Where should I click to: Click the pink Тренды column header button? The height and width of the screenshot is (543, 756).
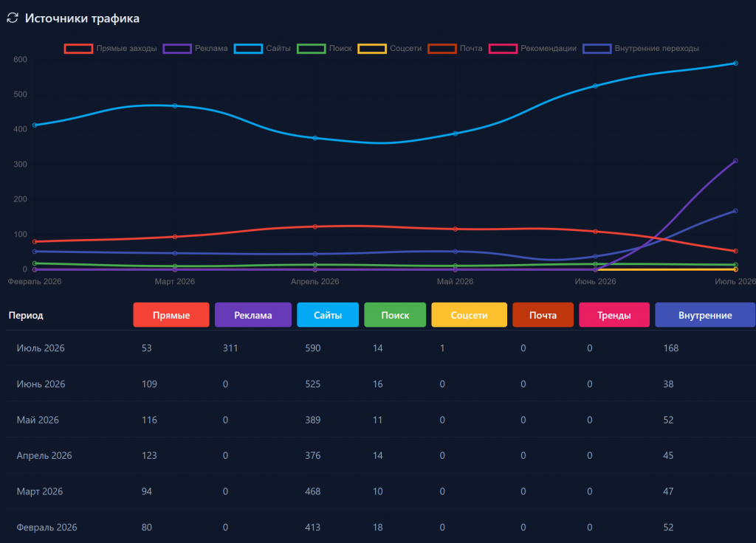pos(614,315)
